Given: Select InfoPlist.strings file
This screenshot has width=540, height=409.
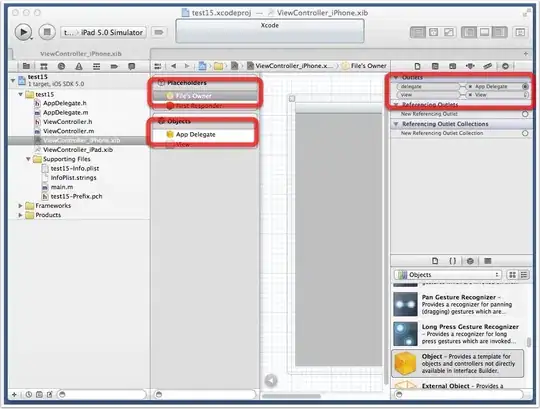Looking at the screenshot, I should click(73, 178).
